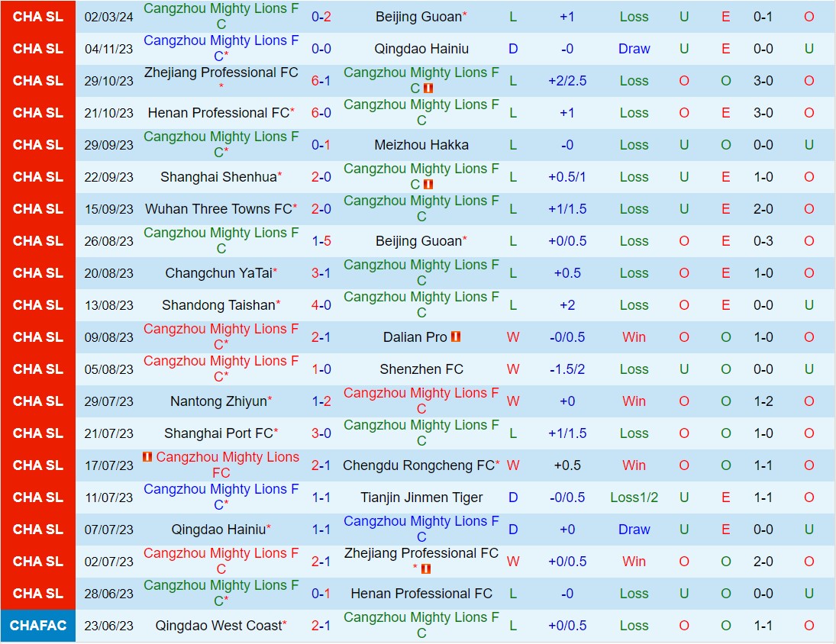This screenshot has width=836, height=644.
Task: Click red card icon next to Dalian Pro
Action: point(455,336)
